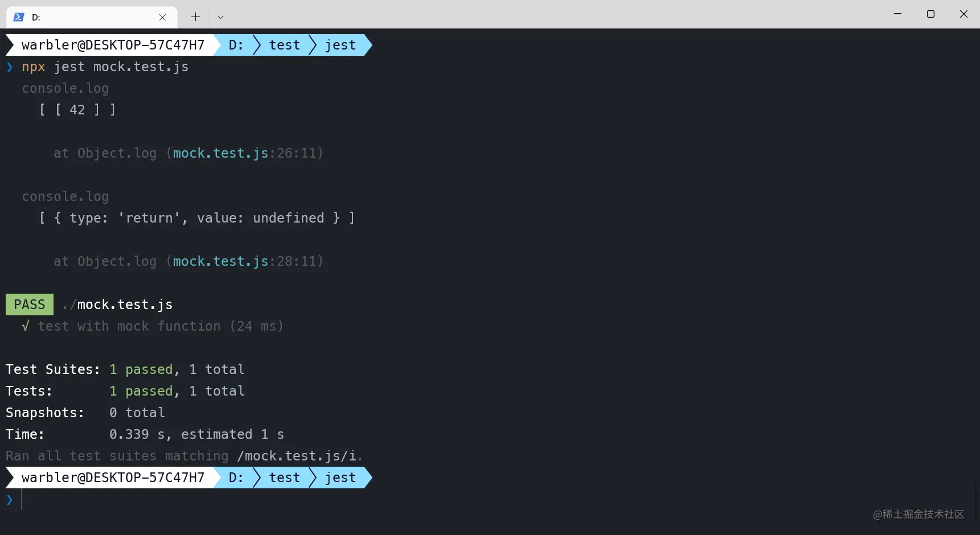The width and height of the screenshot is (980, 535).
Task: Click the Time: 0.339 s line
Action: click(145, 434)
